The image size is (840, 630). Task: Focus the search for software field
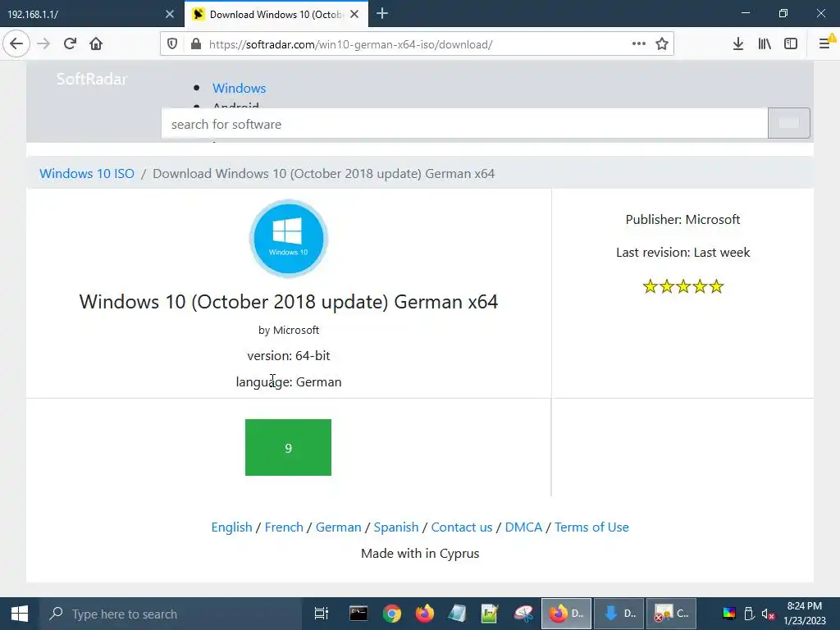464,124
